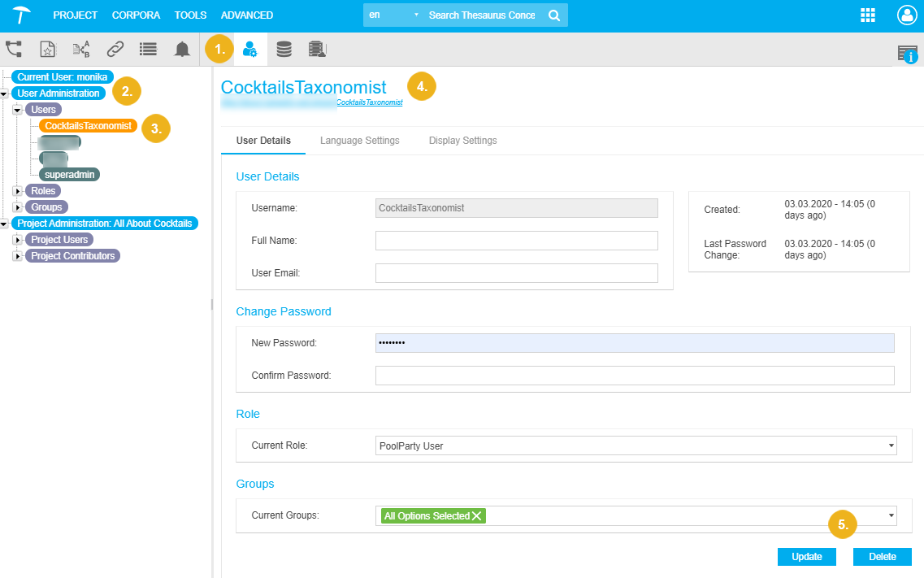Select the superadmin user

[70, 175]
